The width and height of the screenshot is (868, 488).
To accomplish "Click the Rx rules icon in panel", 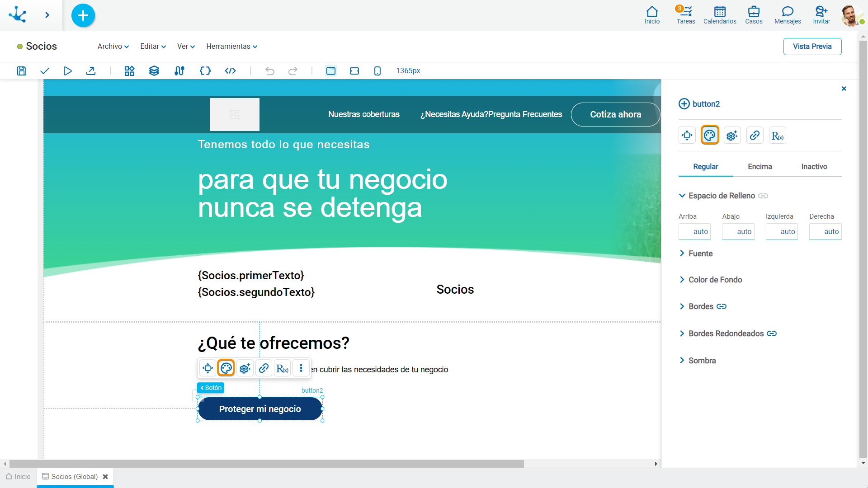I will click(777, 135).
